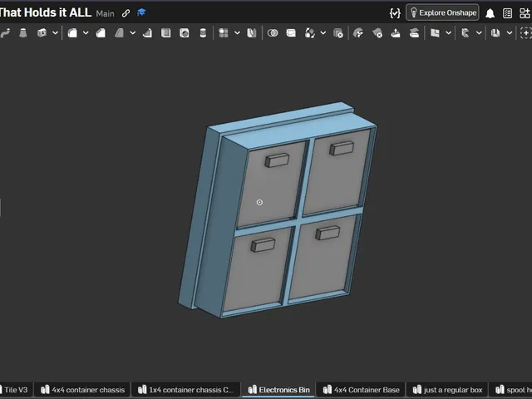Select the Replace face tool
This screenshot has width=532, height=399.
[x=414, y=33]
